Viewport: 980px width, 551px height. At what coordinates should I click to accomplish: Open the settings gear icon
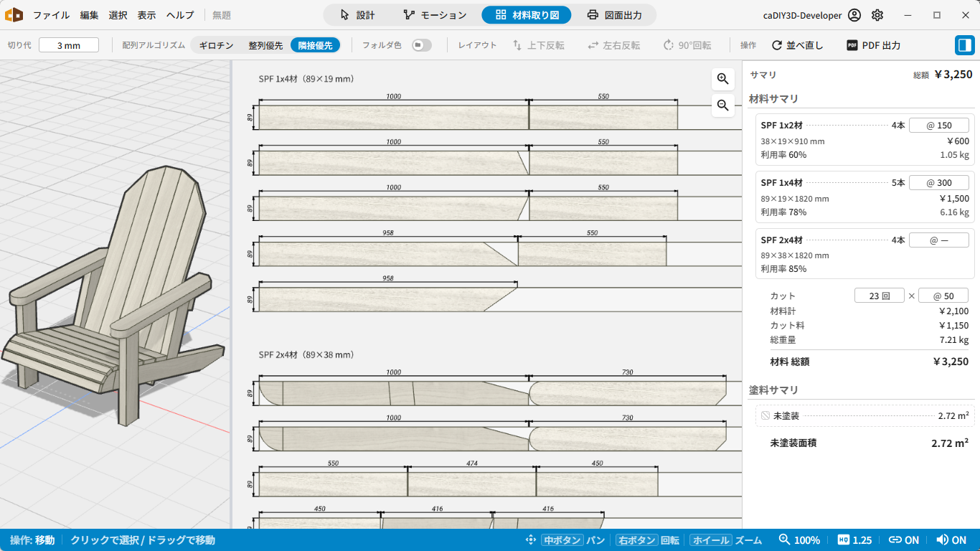point(877,15)
